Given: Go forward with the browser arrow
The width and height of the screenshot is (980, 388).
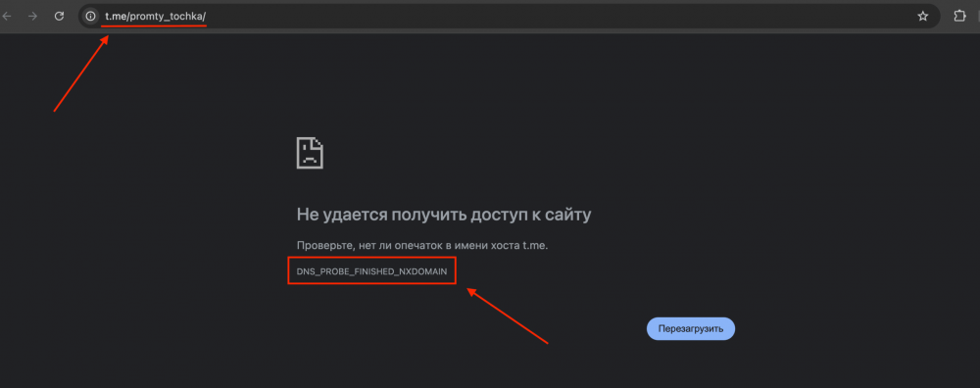Looking at the screenshot, I should 33,17.
